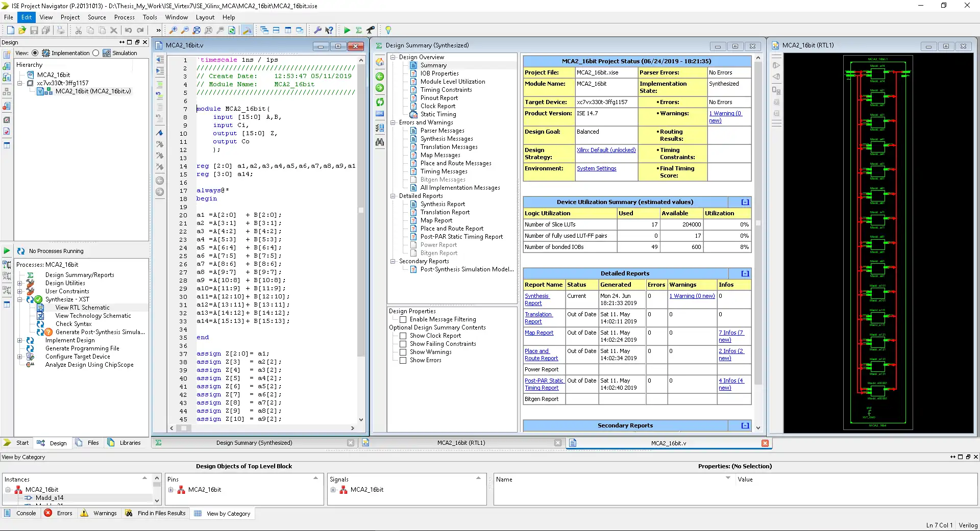Click the run play icon beside No Processes Running
The height and width of the screenshot is (531, 980).
coord(7,251)
